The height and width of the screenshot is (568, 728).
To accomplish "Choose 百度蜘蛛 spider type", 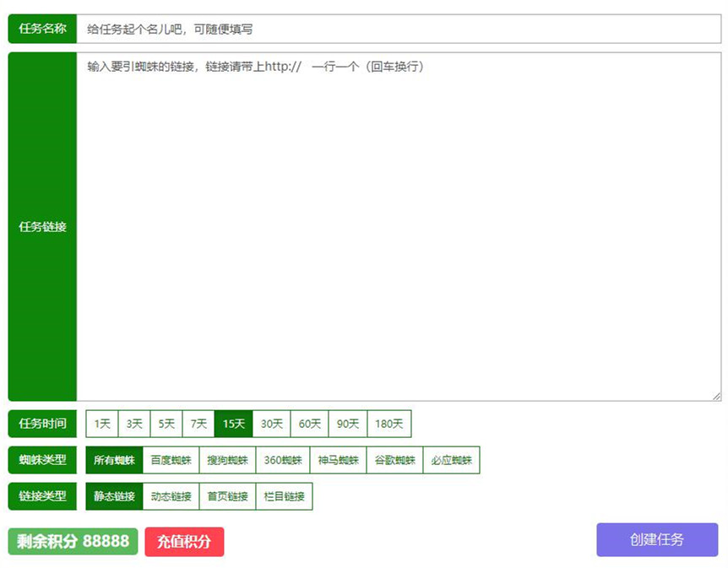I will click(171, 460).
